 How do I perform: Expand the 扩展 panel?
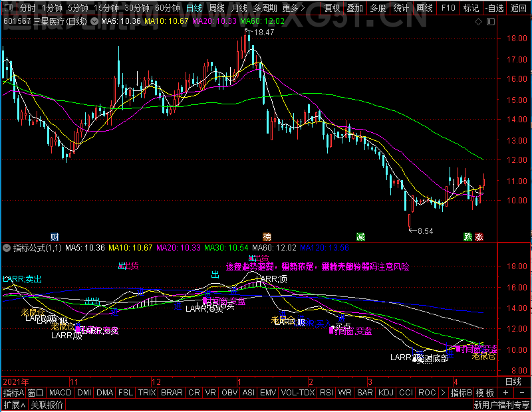click(x=15, y=405)
